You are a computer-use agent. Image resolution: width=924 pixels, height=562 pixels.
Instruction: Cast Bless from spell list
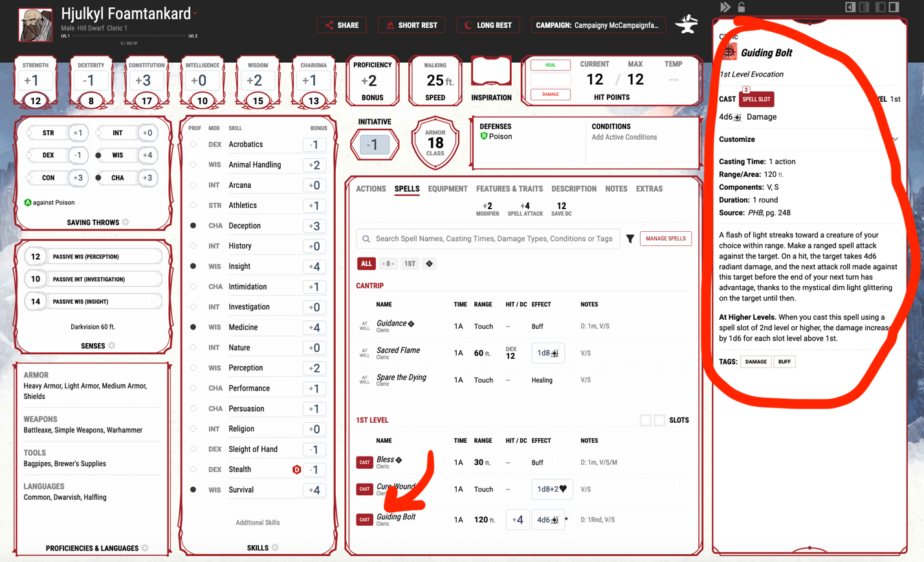364,462
